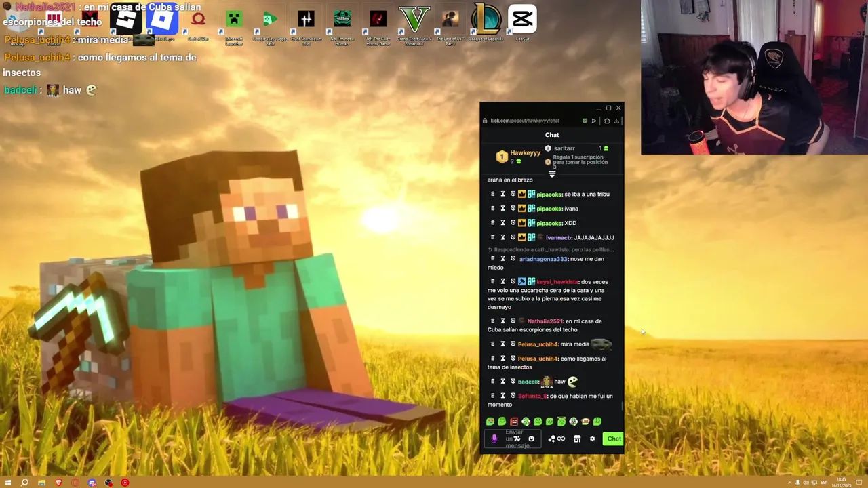The width and height of the screenshot is (868, 488).
Task: Open the channel points icon
Action: 551,439
